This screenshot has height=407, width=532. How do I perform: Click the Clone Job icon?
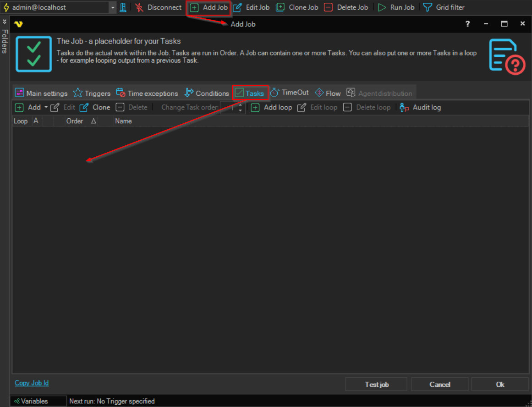(x=280, y=7)
